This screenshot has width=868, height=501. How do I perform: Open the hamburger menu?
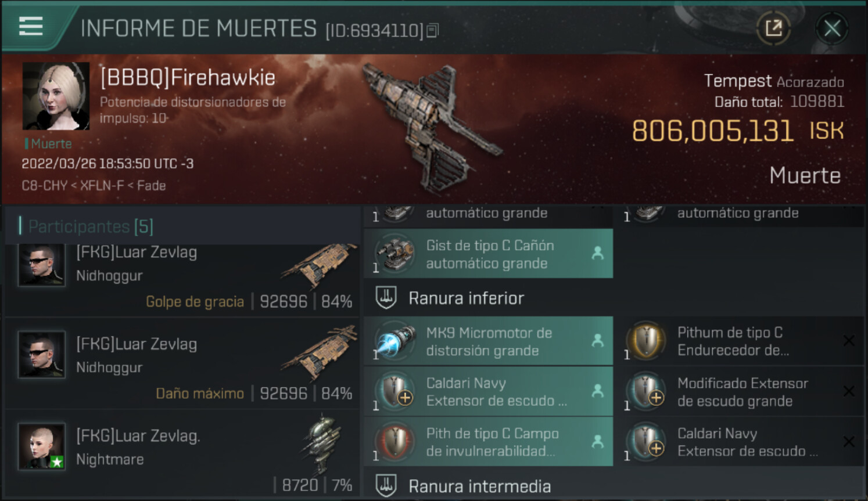point(31,27)
